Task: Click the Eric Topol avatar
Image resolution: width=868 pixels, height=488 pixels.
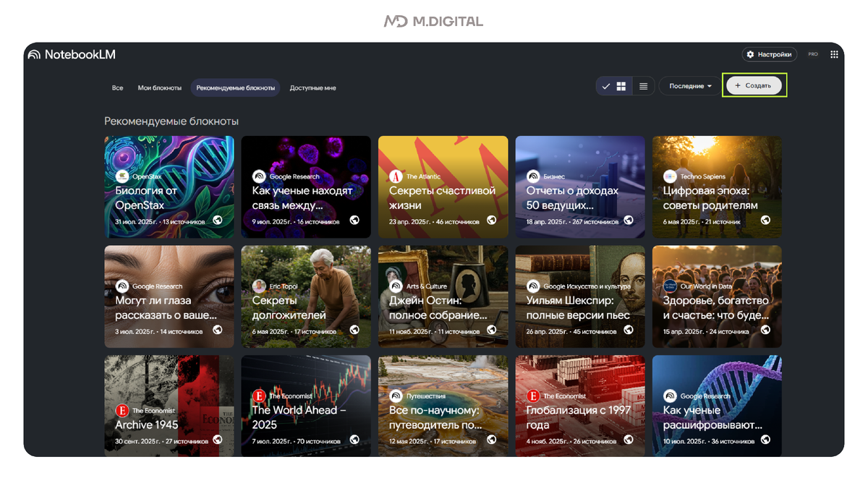Action: click(259, 286)
